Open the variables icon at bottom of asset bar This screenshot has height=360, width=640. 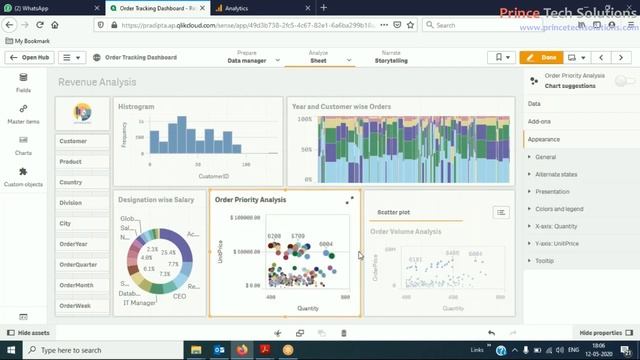tap(23, 317)
